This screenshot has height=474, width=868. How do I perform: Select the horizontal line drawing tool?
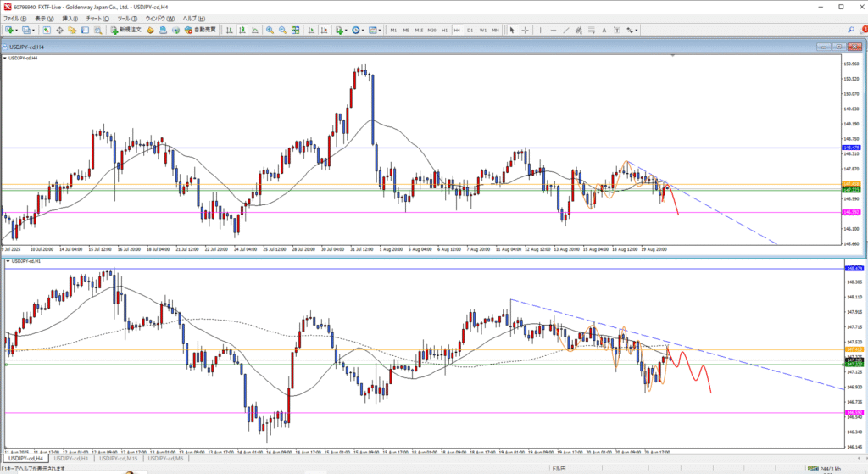coord(553,30)
